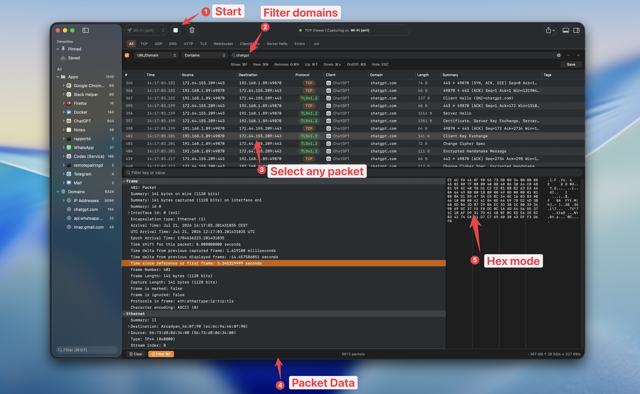
Task: Select packet row Change Cipher Spec
Action: pyautogui.click(x=353, y=144)
